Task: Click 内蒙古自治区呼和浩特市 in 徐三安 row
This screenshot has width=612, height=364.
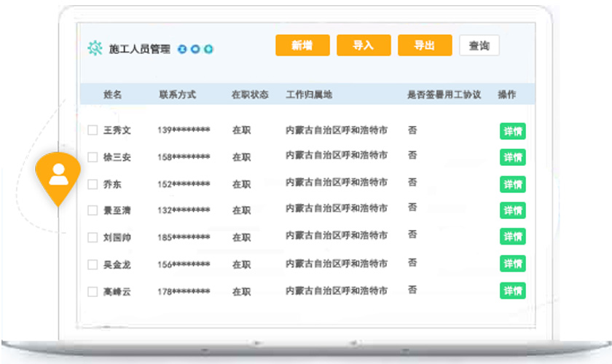Action: pyautogui.click(x=337, y=155)
